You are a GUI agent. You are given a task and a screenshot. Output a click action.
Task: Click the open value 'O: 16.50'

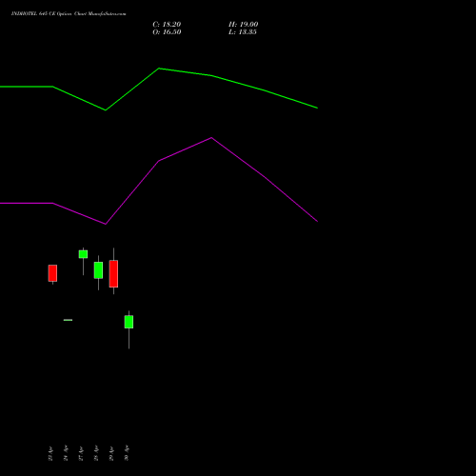pyautogui.click(x=167, y=32)
